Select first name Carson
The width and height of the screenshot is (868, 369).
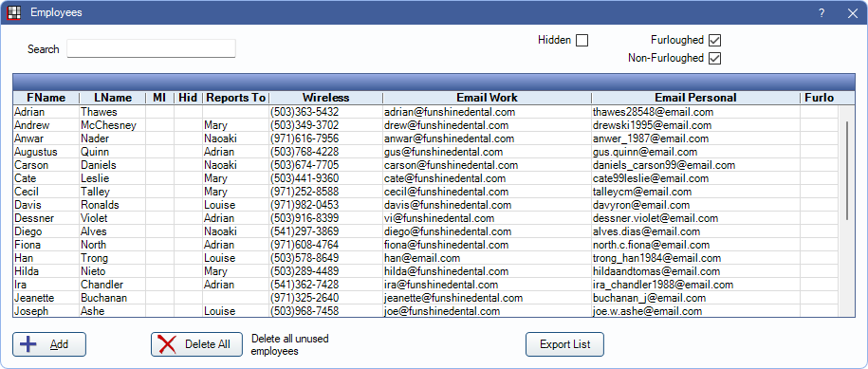(31, 165)
